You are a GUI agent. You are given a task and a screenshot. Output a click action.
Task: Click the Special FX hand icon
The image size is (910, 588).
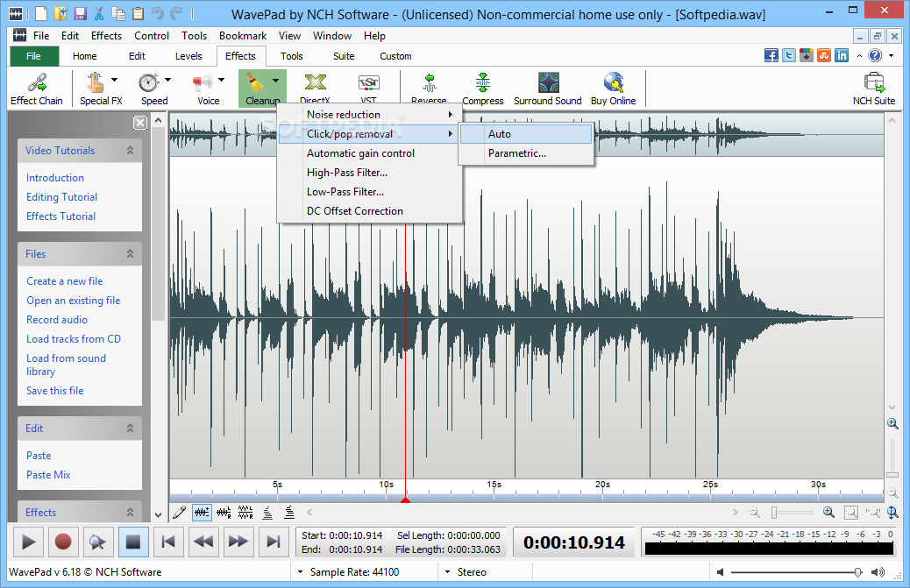96,82
